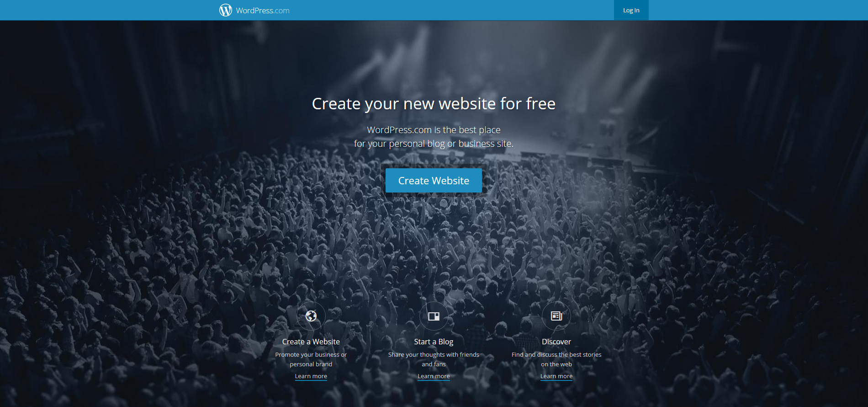Click the Discover heading

coord(556,342)
